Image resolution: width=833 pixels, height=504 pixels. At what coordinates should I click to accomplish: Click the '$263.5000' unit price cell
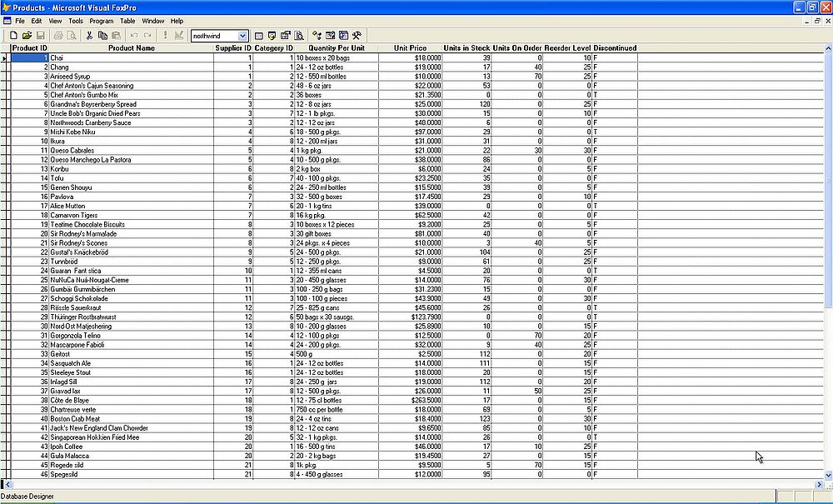click(410, 401)
